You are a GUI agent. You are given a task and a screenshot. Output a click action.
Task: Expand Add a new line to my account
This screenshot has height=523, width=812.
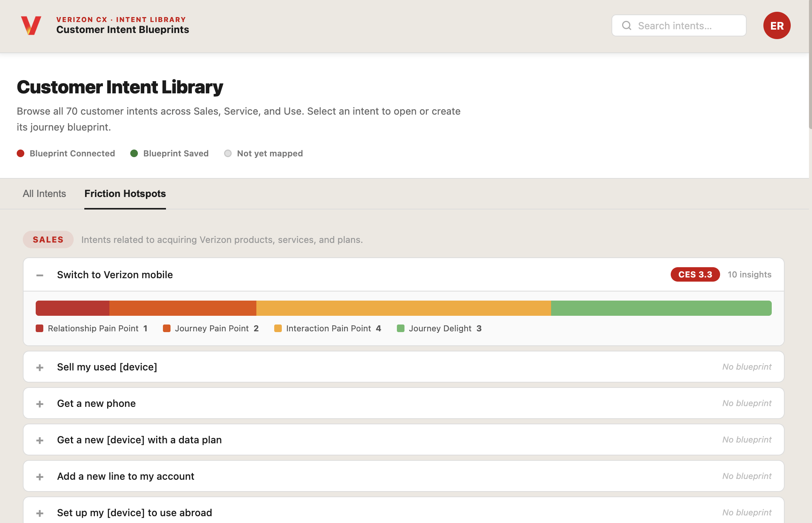point(40,476)
